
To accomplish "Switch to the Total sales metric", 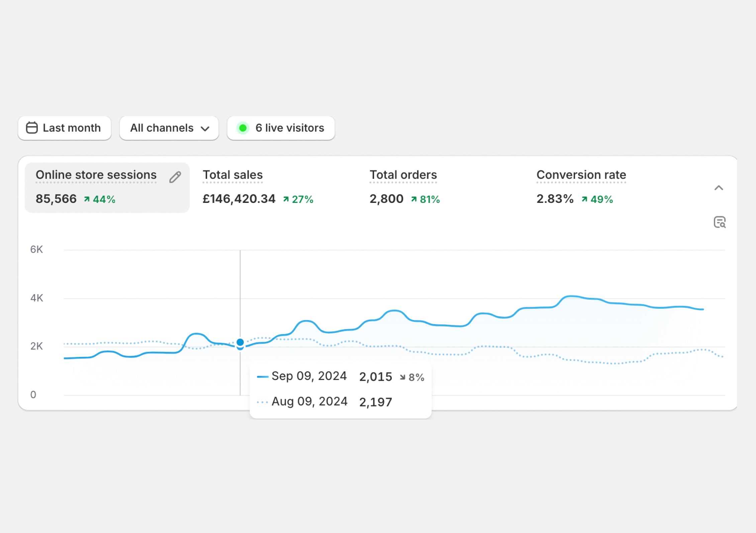I will 232,175.
